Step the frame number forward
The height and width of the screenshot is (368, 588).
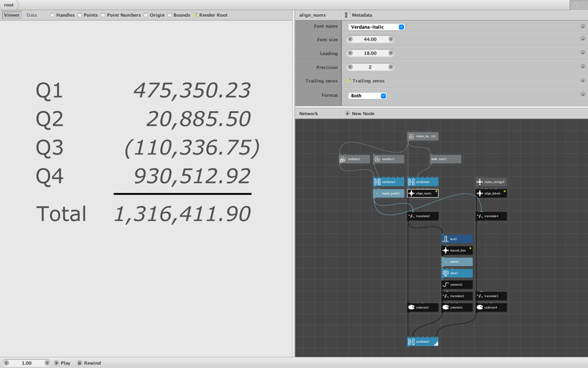point(46,363)
